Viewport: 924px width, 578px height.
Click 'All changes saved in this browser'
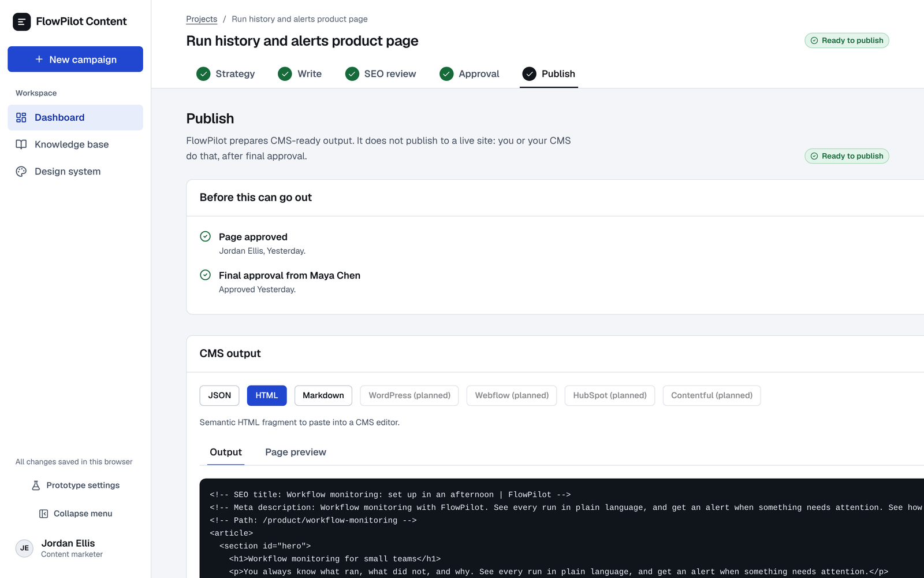click(x=74, y=462)
